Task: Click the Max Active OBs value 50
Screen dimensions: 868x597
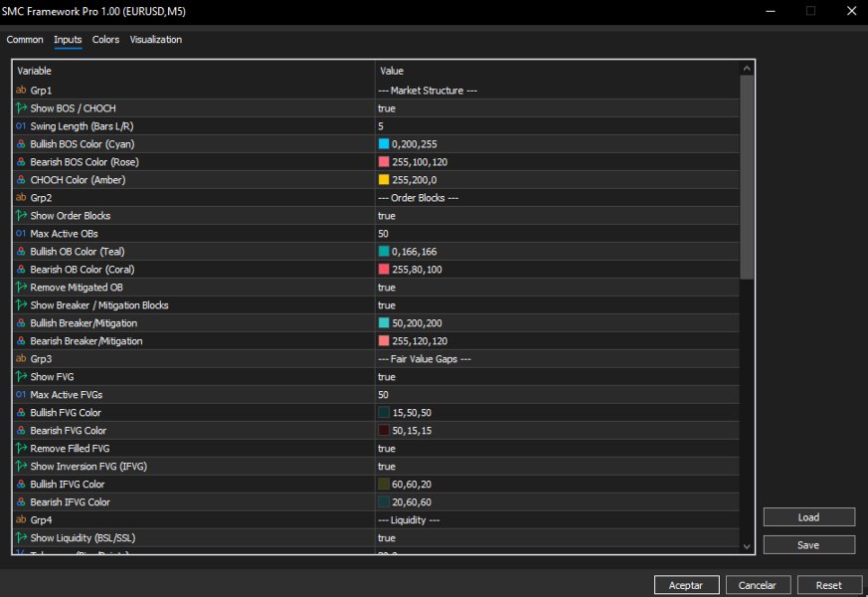Action: [383, 234]
